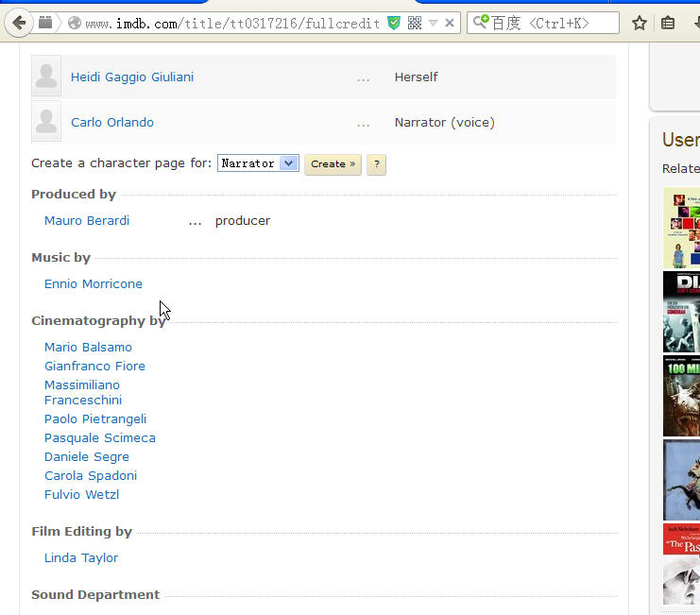Expand the address bar history dropdown arrow

coord(433,23)
